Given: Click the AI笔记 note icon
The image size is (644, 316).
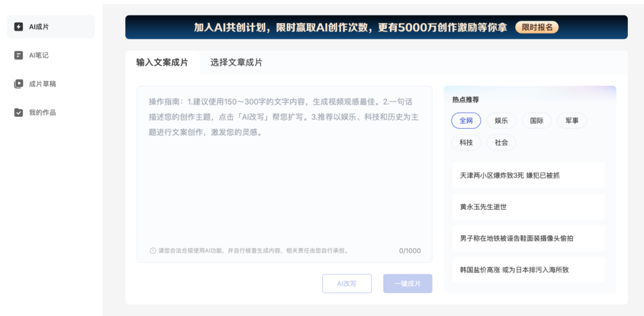Looking at the screenshot, I should (18, 55).
